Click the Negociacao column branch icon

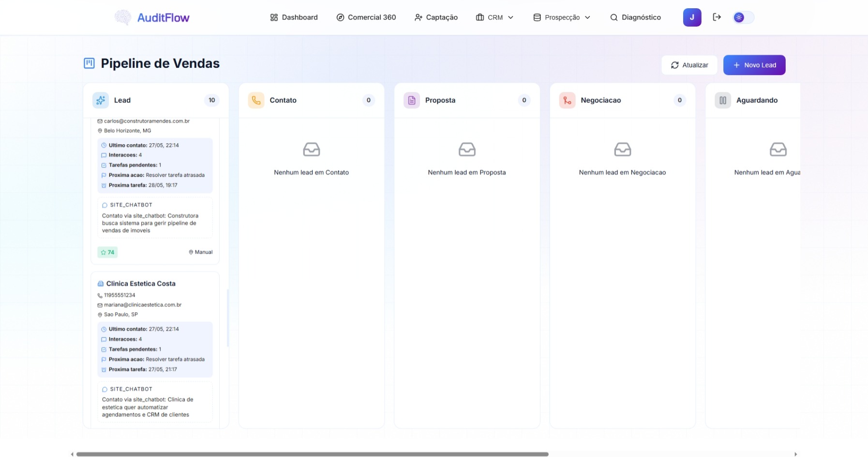point(567,100)
